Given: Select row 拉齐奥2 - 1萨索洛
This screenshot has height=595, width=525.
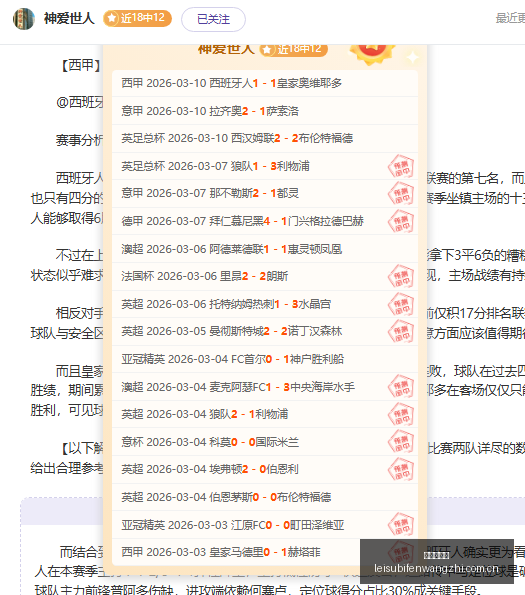Looking at the screenshot, I should pyautogui.click(x=265, y=111).
